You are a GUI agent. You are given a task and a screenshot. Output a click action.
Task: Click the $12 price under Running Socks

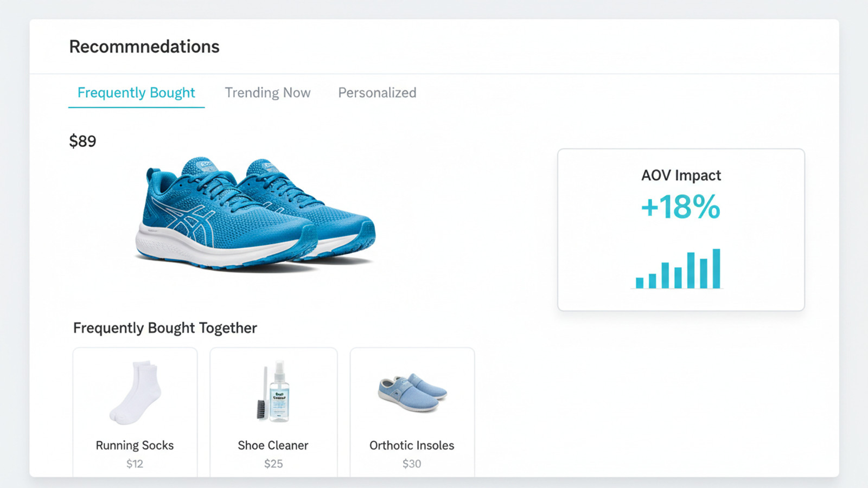[x=135, y=464]
